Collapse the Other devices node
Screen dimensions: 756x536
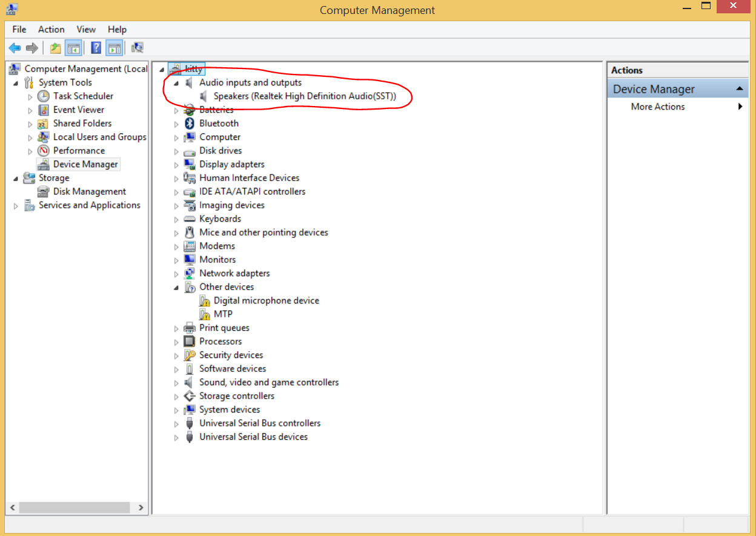coord(176,288)
